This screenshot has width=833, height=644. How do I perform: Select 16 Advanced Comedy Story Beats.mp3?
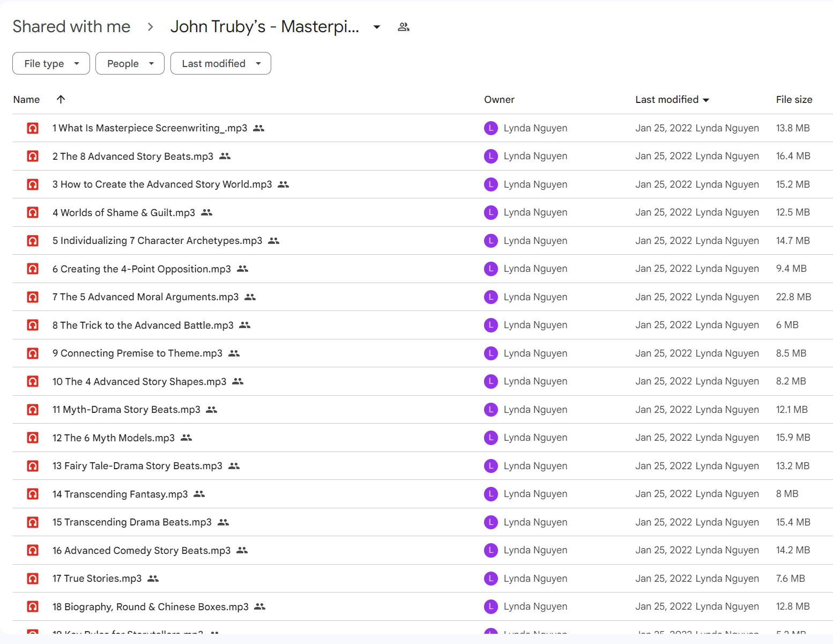pyautogui.click(x=142, y=550)
